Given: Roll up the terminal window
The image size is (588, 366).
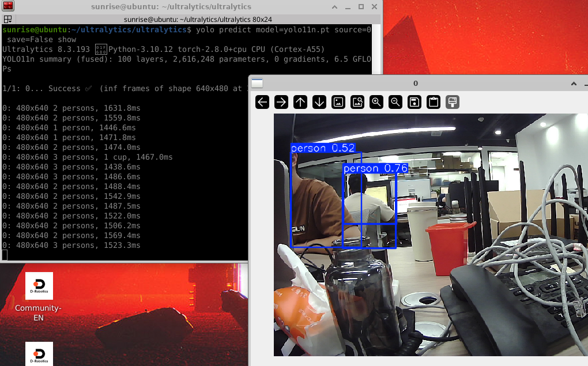Looking at the screenshot, I should pyautogui.click(x=334, y=7).
